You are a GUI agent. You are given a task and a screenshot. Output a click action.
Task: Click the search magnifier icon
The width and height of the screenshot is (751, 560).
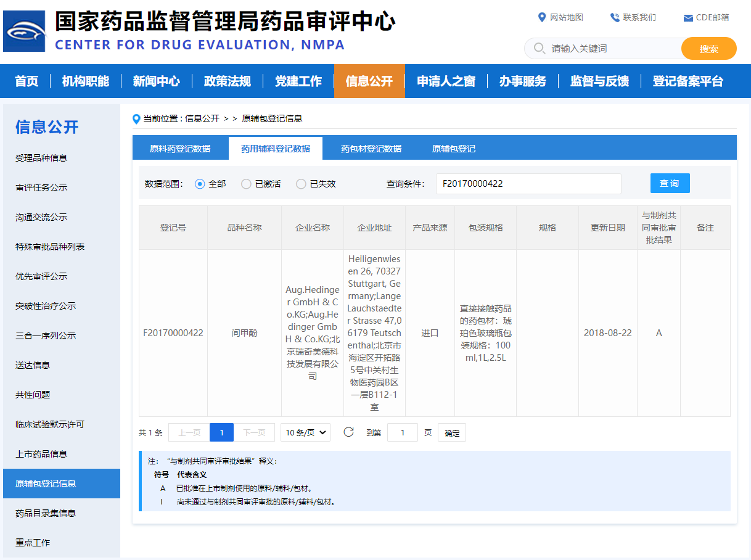[539, 48]
